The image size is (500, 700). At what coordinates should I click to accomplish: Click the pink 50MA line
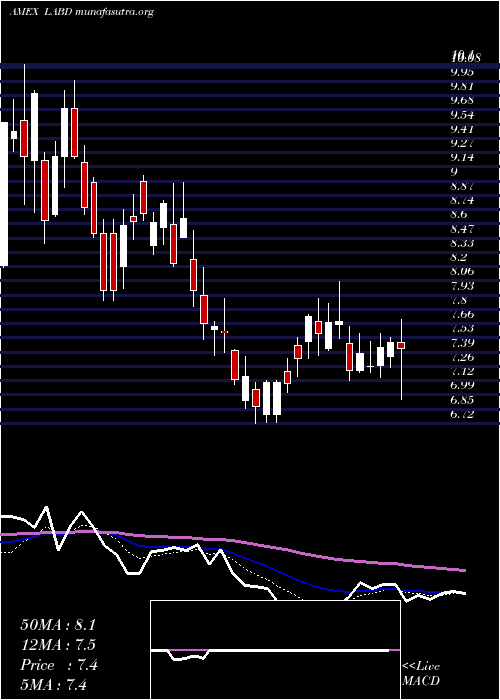pos(232,540)
